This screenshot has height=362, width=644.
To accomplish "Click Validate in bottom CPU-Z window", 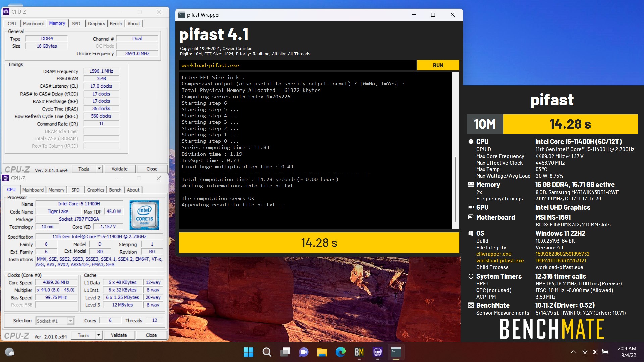I will [119, 335].
